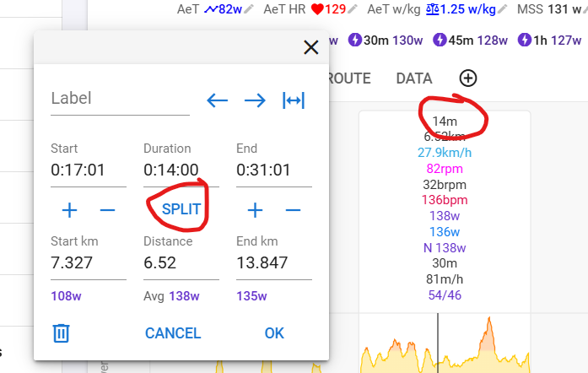The image size is (588, 373).
Task: Decrease the End time with minus
Action: [x=293, y=210]
